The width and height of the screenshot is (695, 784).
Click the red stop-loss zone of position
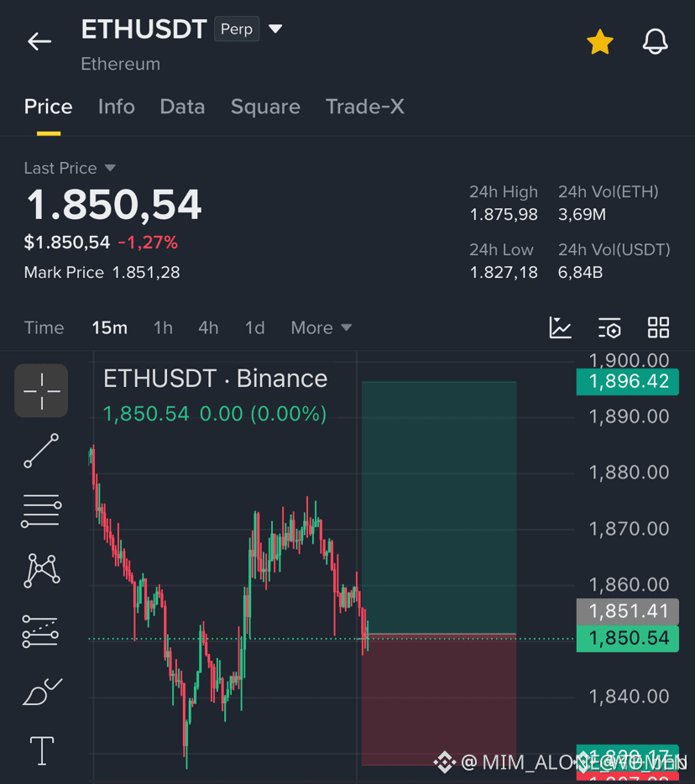[438, 700]
